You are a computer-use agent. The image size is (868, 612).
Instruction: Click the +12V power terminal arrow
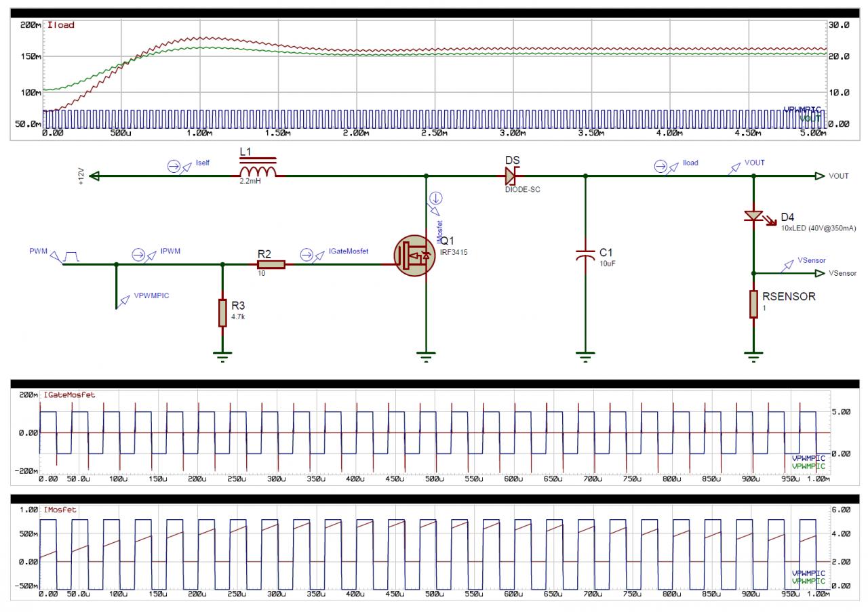click(95, 176)
